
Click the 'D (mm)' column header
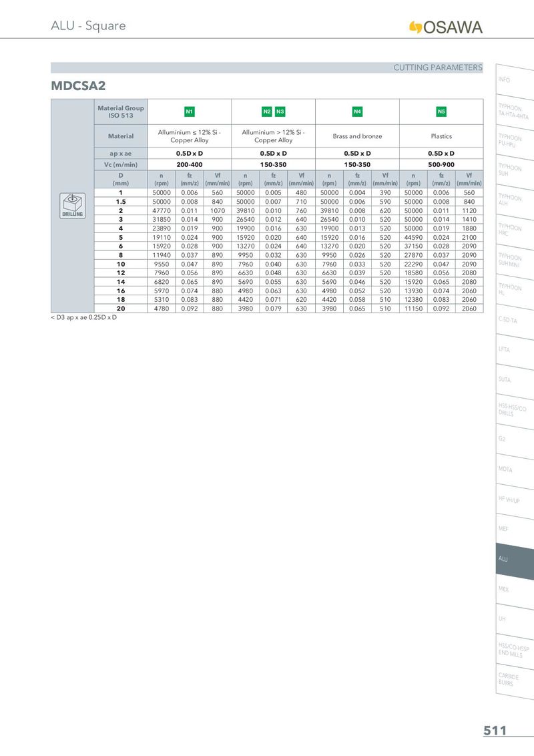pos(121,180)
